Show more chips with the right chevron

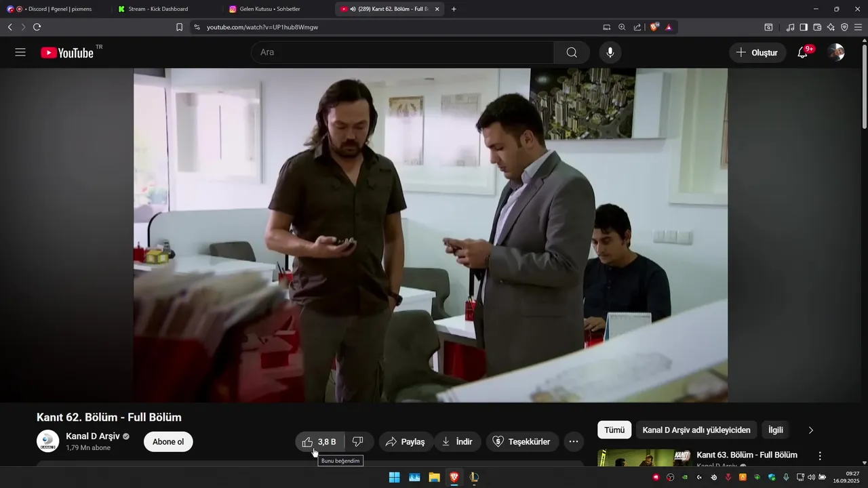811,430
